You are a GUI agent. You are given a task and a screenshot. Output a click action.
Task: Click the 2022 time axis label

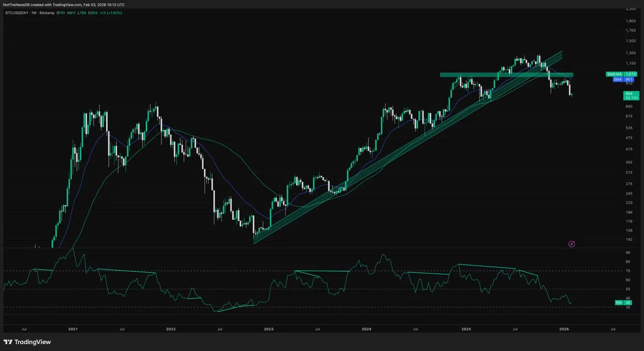pyautogui.click(x=171, y=329)
